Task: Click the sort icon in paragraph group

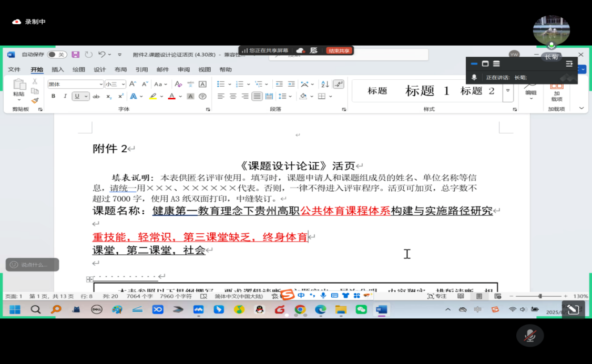Action: (x=325, y=84)
